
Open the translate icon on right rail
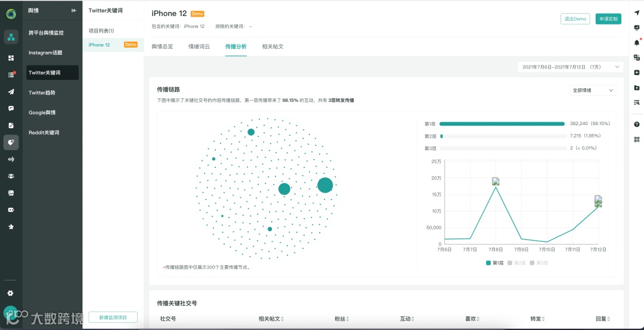[x=637, y=57]
